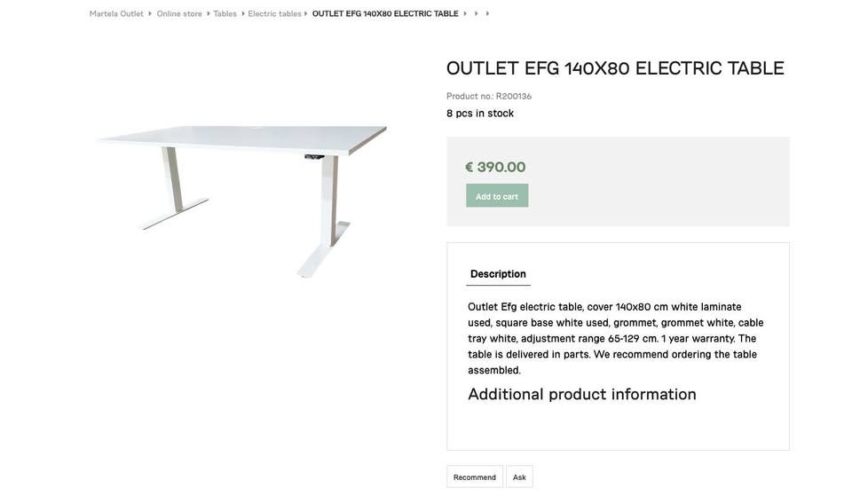Click the arrow icon after Martela Outlet
Viewport: 852px width, 504px height.
150,14
